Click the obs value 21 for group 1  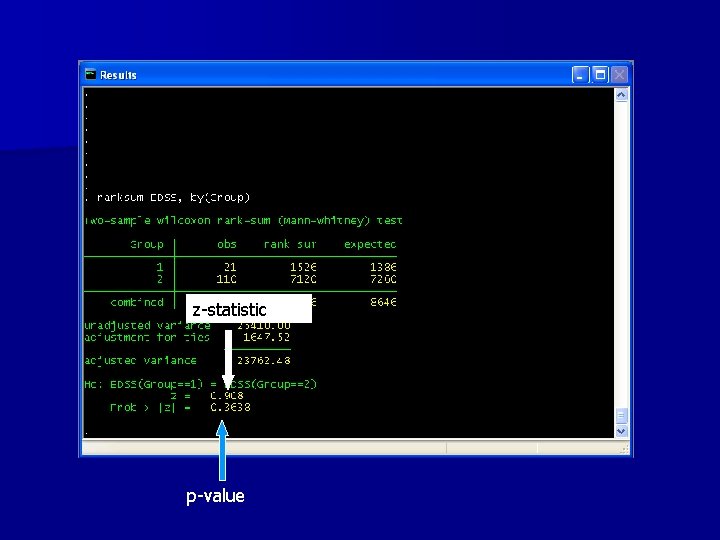point(230,267)
